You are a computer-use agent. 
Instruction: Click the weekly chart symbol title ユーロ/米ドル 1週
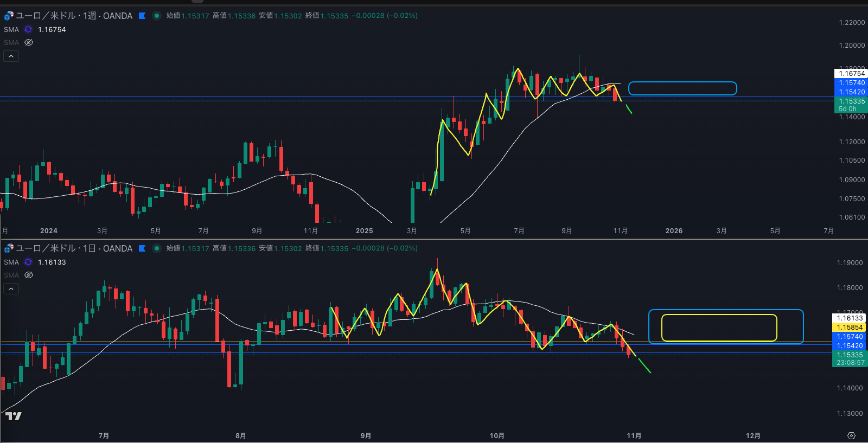(74, 16)
